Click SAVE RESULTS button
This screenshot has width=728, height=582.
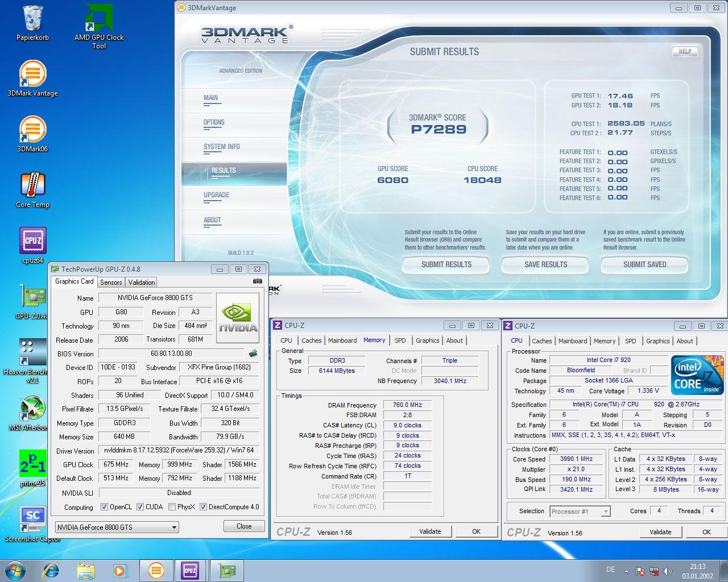pos(545,264)
